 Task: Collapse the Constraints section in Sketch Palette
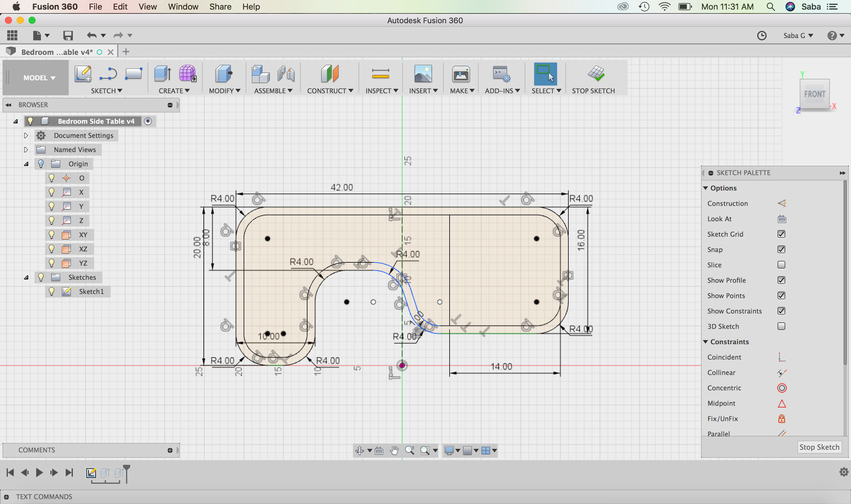[x=706, y=342]
